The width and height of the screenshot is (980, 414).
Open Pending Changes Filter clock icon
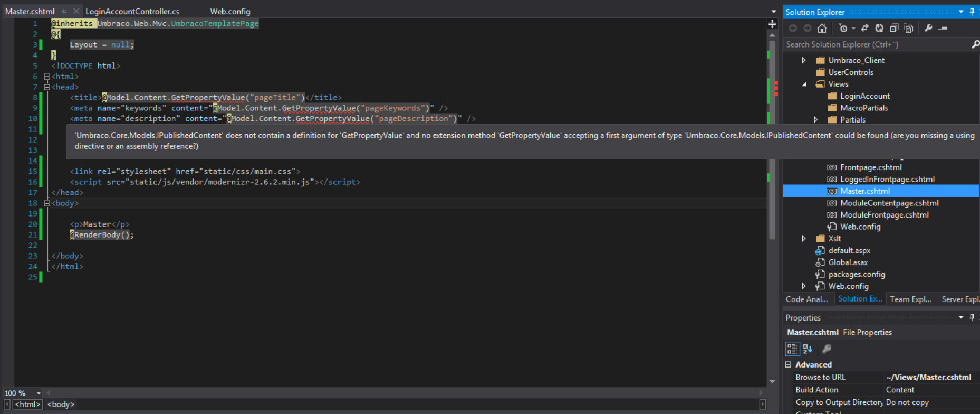click(843, 29)
